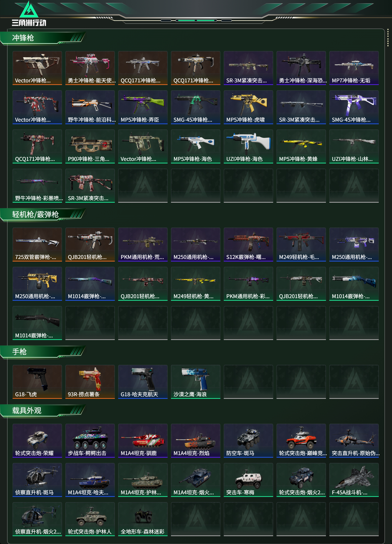392x544 pixels.
Task: Select the P90冲锋枪-三角 skin thumbnail
Action: 90,146
